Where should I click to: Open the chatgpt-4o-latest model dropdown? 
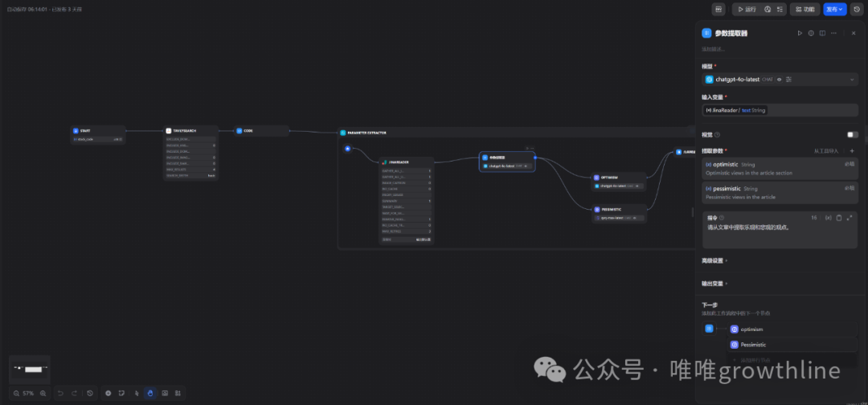coord(780,80)
